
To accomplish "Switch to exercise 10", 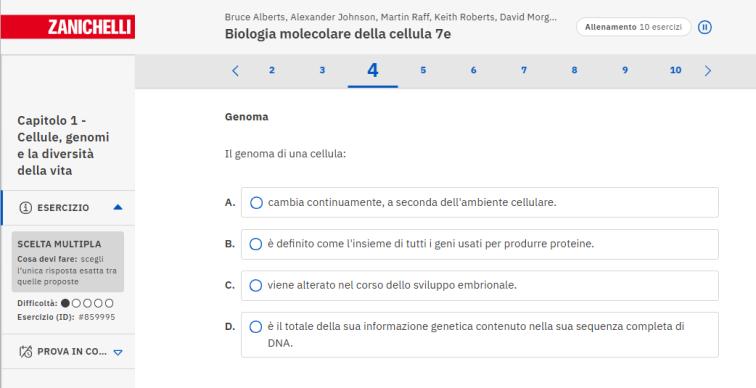I will click(675, 70).
